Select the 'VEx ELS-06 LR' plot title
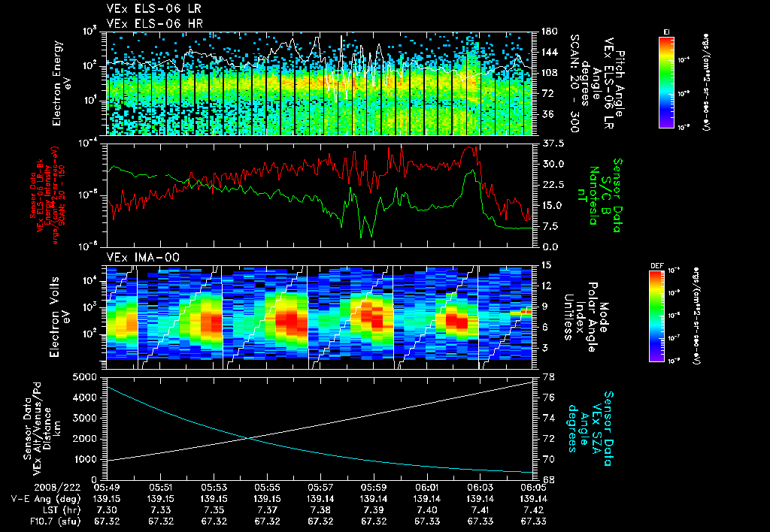The width and height of the screenshot is (770, 532). click(x=153, y=8)
